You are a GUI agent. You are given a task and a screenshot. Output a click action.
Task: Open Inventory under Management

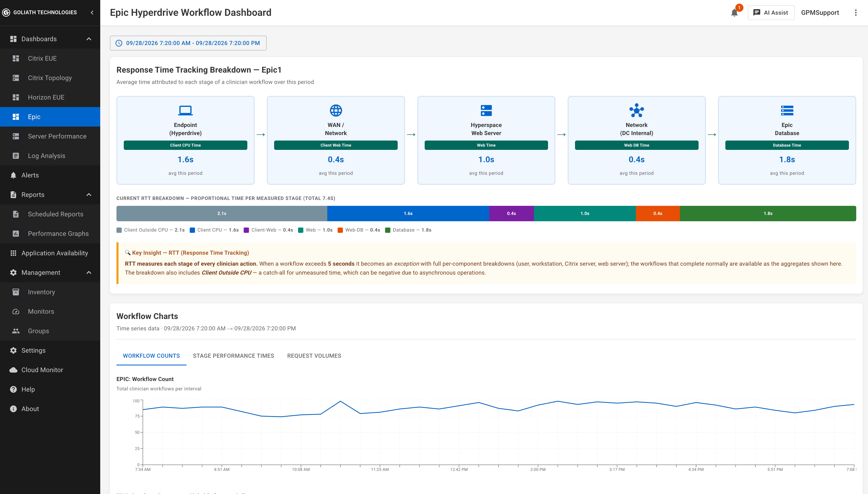[x=50, y=292]
